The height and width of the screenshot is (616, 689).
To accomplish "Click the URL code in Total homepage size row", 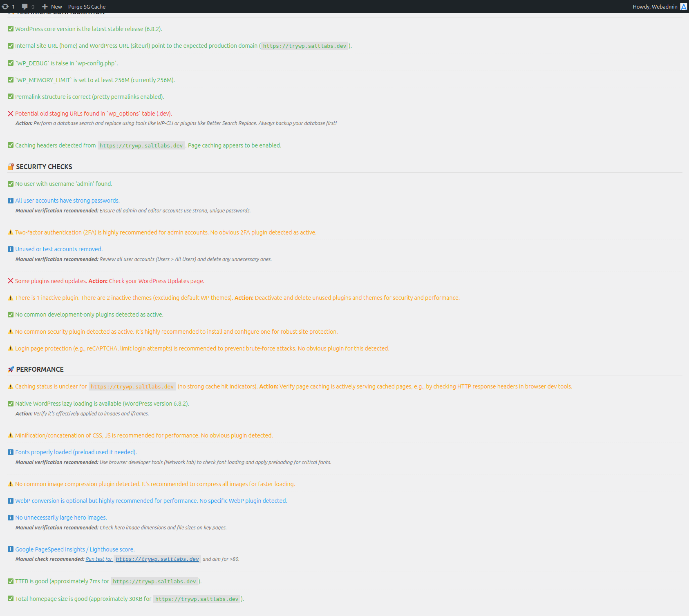I will tap(197, 599).
